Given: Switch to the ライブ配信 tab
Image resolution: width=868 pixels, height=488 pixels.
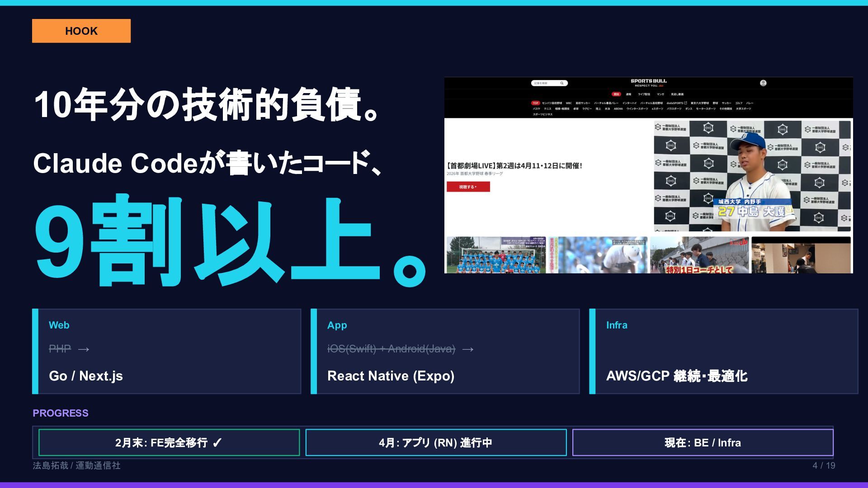Looking at the screenshot, I should (x=644, y=94).
